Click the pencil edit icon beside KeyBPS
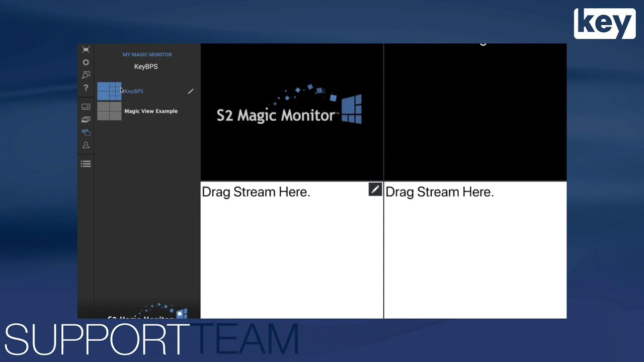 click(x=191, y=92)
